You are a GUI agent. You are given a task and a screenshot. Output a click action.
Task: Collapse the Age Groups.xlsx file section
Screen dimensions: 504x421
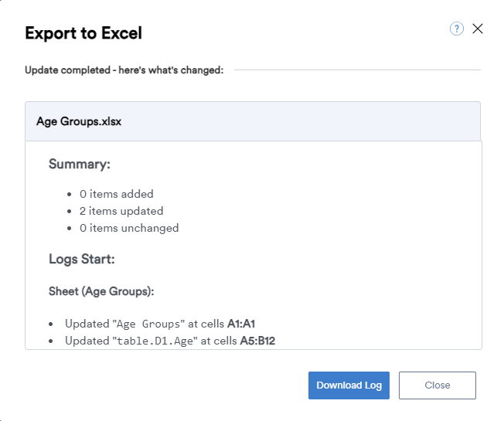pyautogui.click(x=253, y=121)
